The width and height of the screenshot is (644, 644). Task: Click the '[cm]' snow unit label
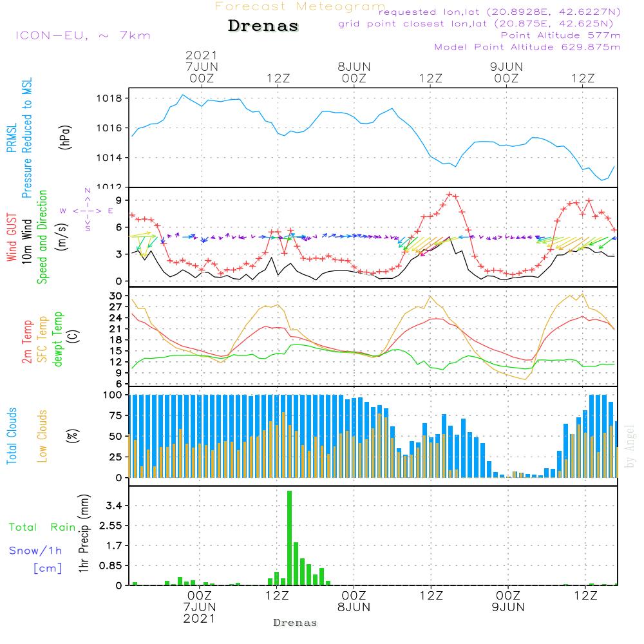[x=48, y=568]
